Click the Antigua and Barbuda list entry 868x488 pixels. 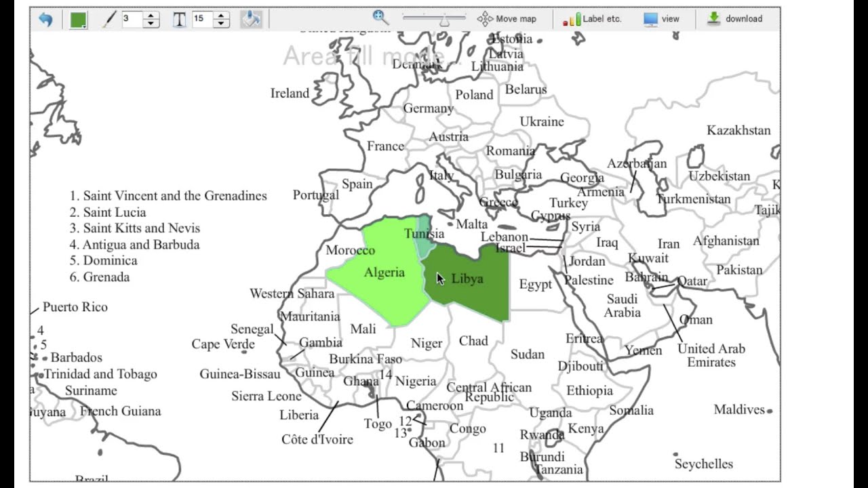point(134,245)
